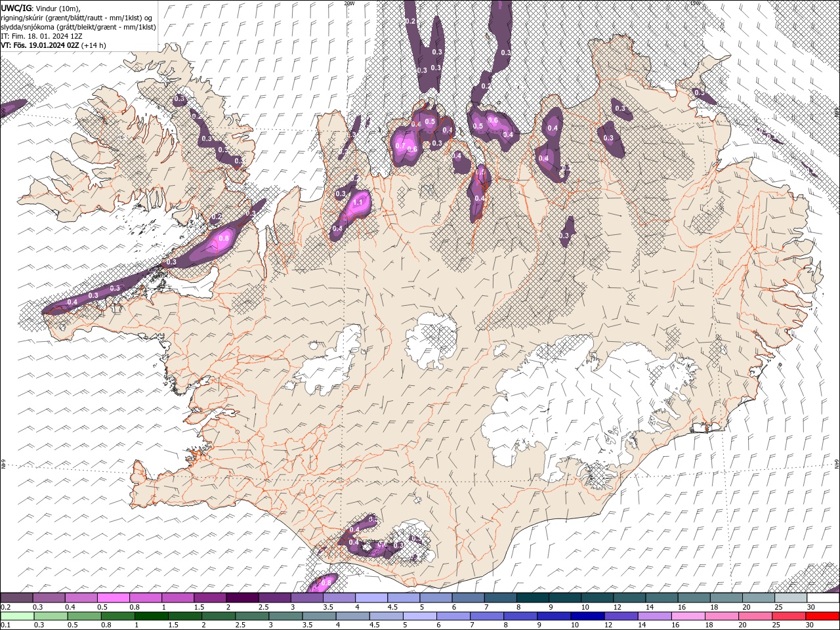Select the grey-green 3 swatch in lower row

(285, 616)
